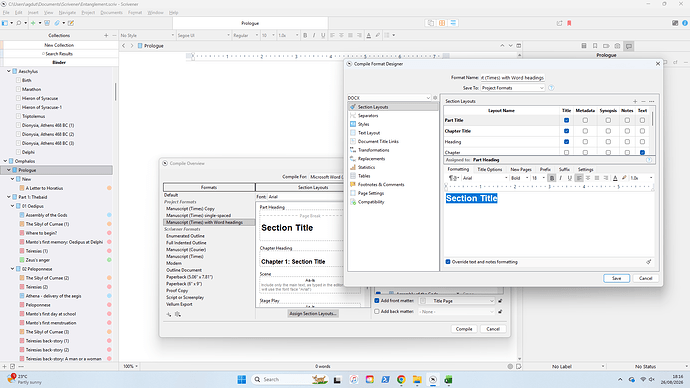Click the gear icon next to DOCX dropdown

tap(435, 98)
